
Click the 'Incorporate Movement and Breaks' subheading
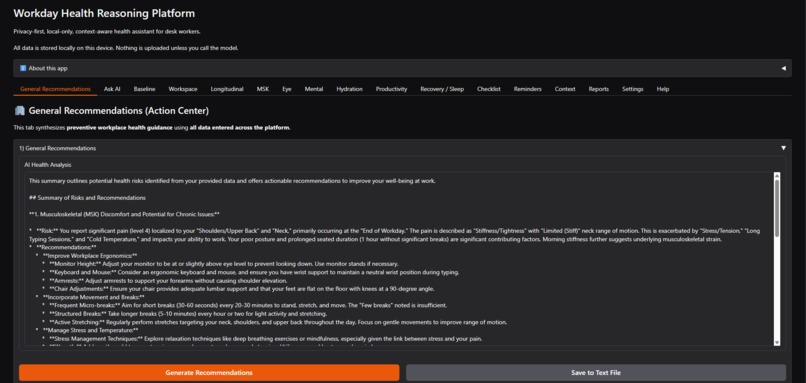click(90, 297)
